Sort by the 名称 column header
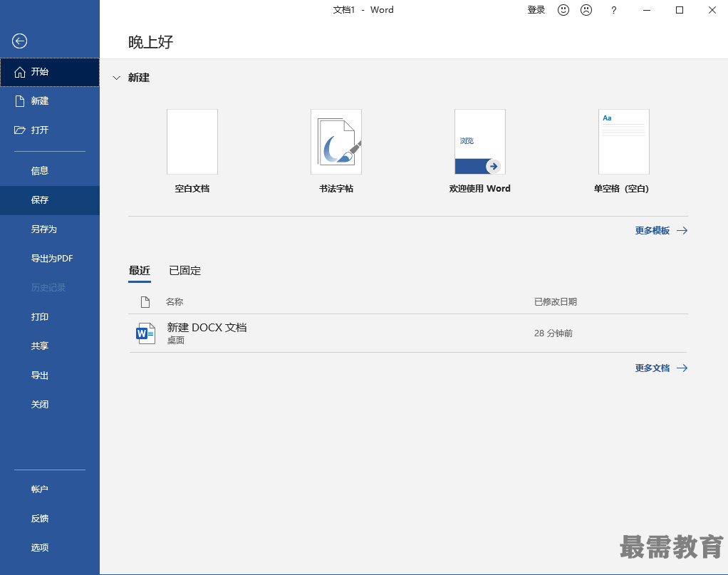Viewport: 728px width, 575px height. click(175, 302)
